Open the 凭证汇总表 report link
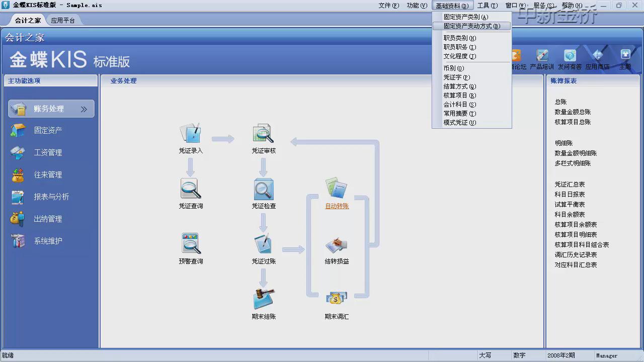The image size is (644, 362). [570, 185]
